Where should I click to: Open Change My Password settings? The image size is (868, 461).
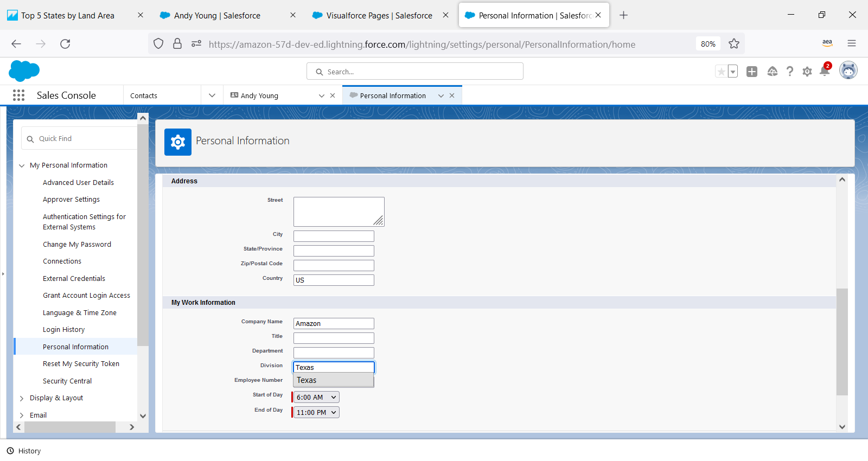point(77,245)
